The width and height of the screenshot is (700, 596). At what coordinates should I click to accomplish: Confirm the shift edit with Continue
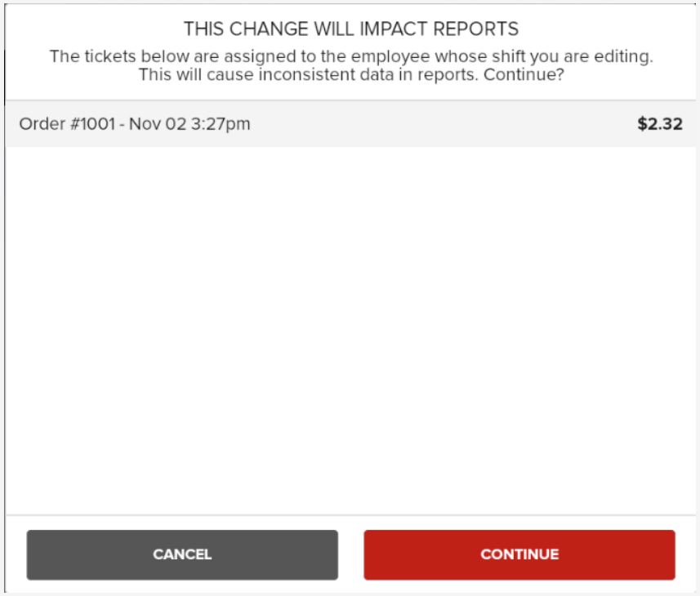[x=519, y=554]
